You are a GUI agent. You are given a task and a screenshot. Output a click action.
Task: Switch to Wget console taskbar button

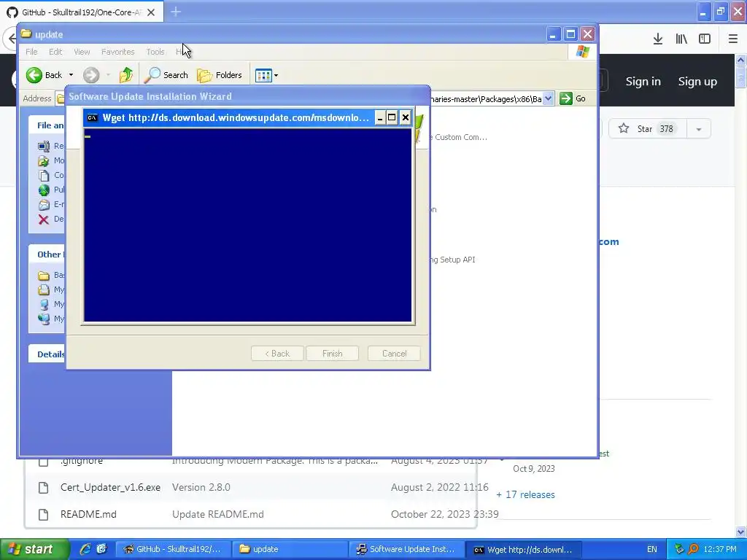(522, 549)
